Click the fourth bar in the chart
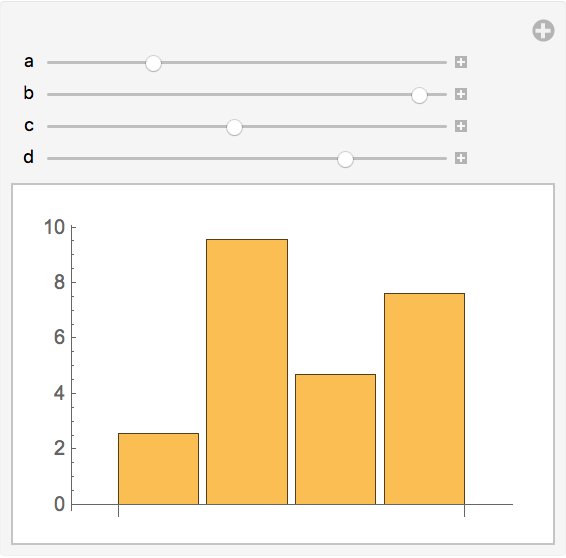This screenshot has height=558, width=566. pos(424,398)
